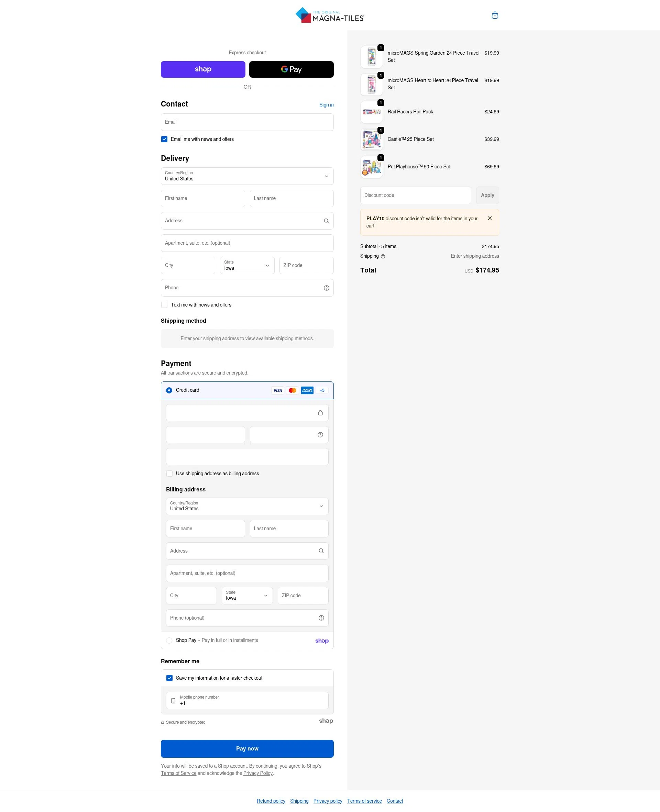Pay with Google Pay
Viewport: 660px width, 812px height.
coord(291,69)
